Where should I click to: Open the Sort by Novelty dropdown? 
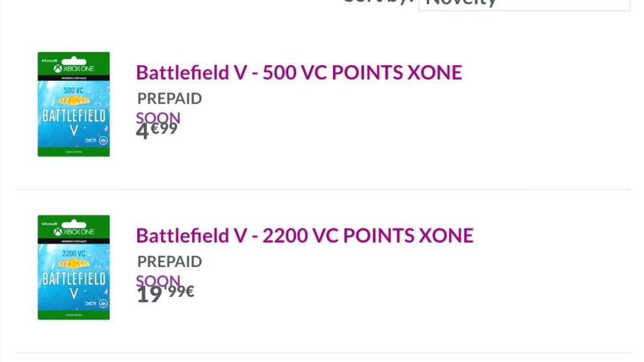tap(524, 3)
